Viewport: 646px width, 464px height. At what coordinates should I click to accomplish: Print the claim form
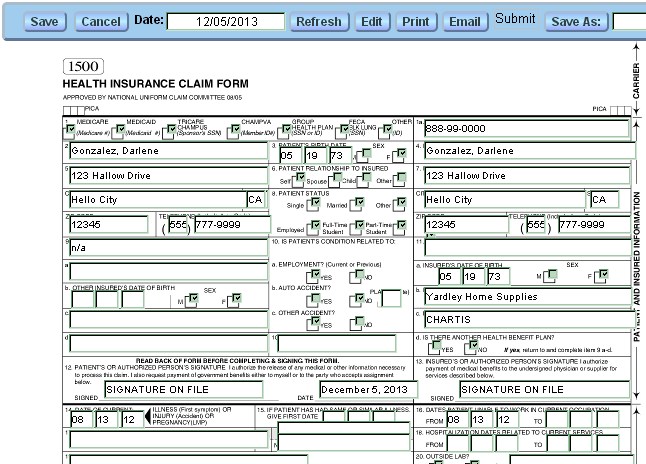click(415, 21)
